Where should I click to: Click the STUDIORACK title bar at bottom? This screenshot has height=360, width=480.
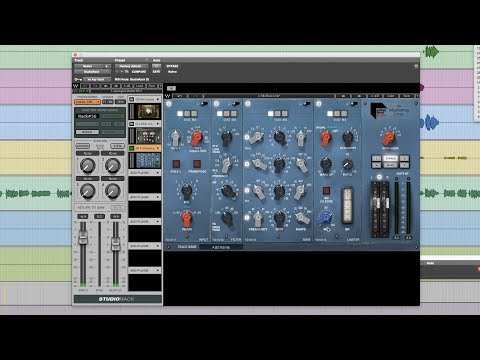tap(117, 299)
